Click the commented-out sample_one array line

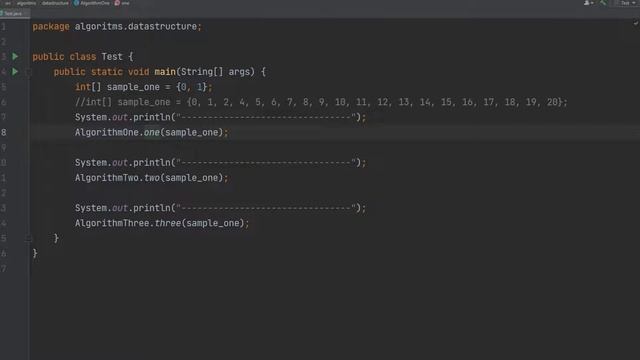(321, 102)
